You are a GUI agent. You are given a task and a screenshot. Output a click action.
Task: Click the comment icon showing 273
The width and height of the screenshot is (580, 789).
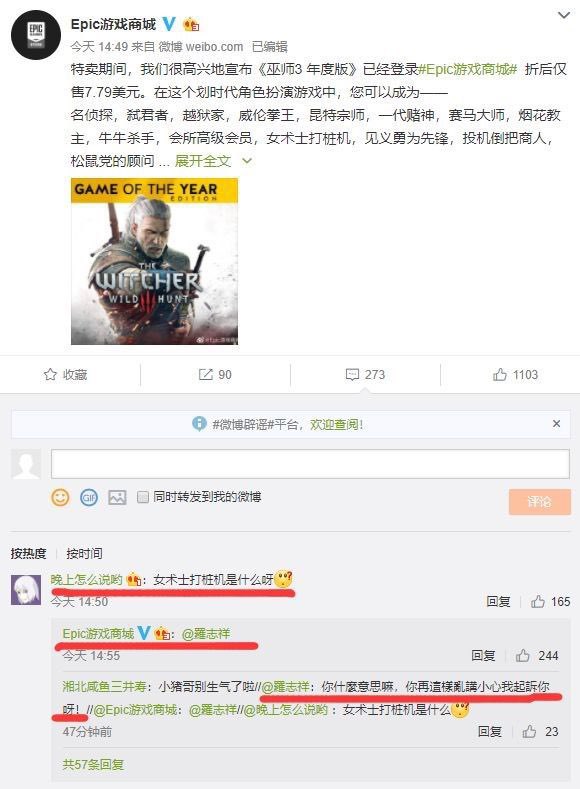(x=365, y=374)
